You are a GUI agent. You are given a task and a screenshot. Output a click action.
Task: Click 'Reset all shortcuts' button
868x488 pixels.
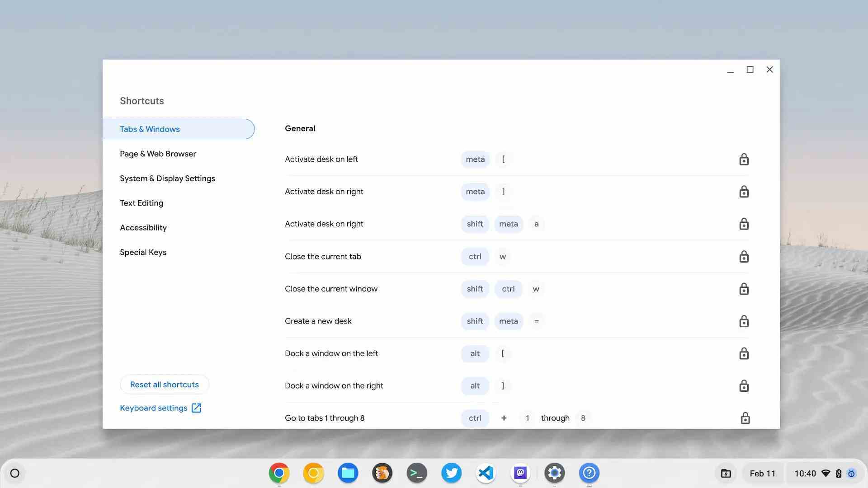click(164, 385)
